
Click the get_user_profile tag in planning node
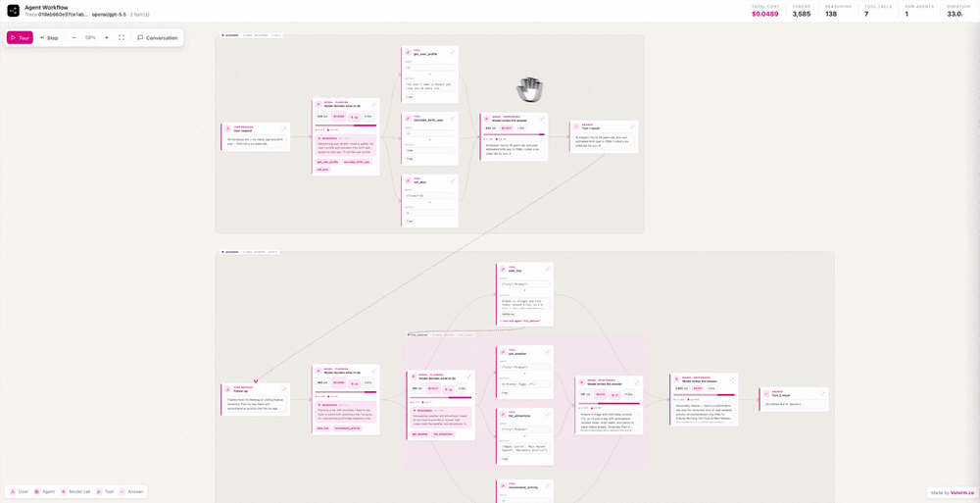[327, 162]
